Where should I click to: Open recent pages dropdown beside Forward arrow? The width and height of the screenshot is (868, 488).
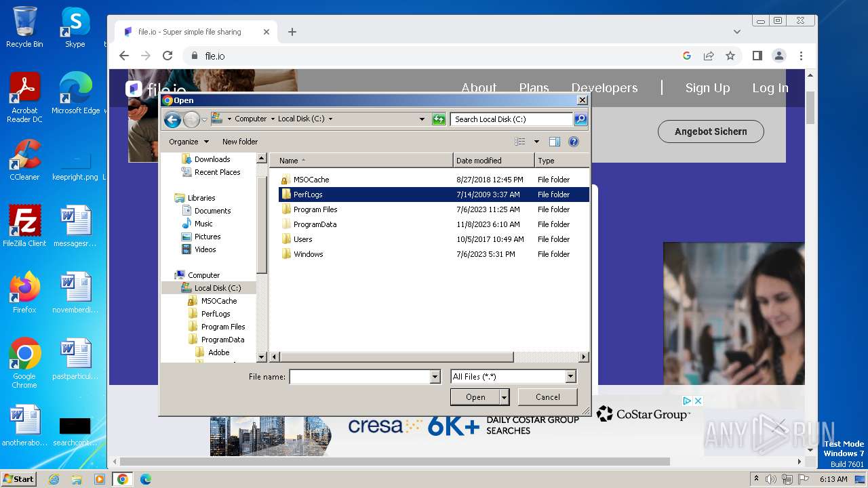click(204, 120)
